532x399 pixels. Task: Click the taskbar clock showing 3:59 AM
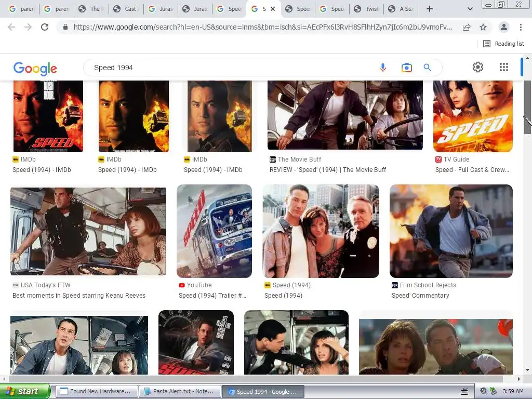coord(513,391)
